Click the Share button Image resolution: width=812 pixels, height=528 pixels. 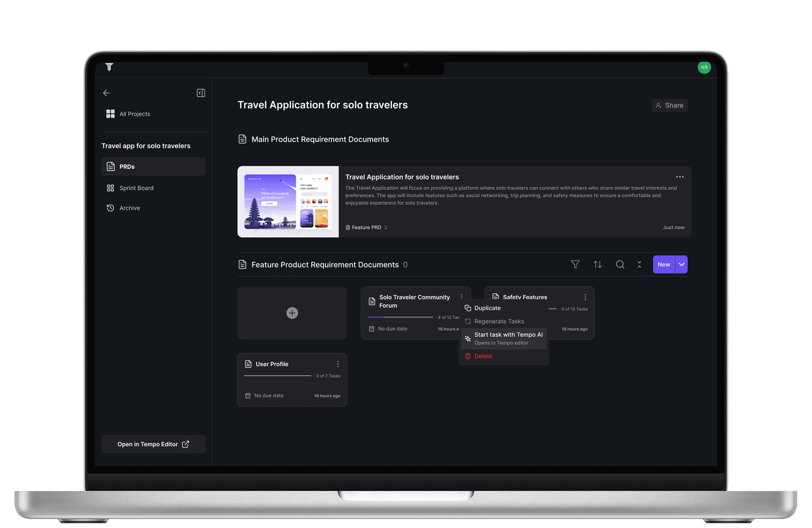pos(670,105)
